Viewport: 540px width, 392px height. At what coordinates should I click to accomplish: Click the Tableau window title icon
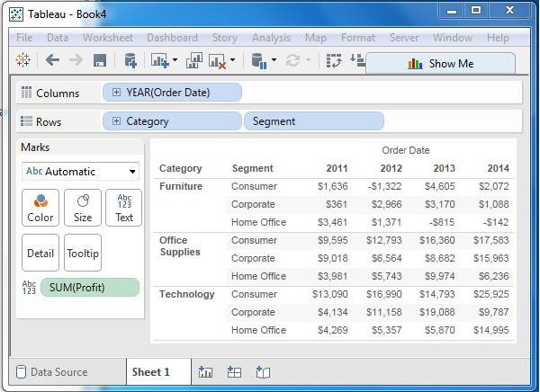(16, 14)
